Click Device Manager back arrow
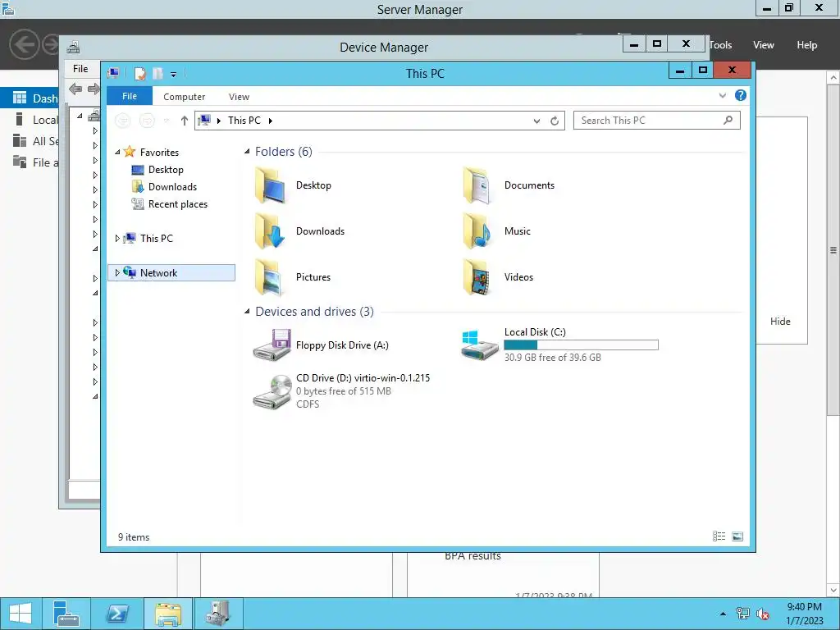The image size is (840, 630). (75, 89)
